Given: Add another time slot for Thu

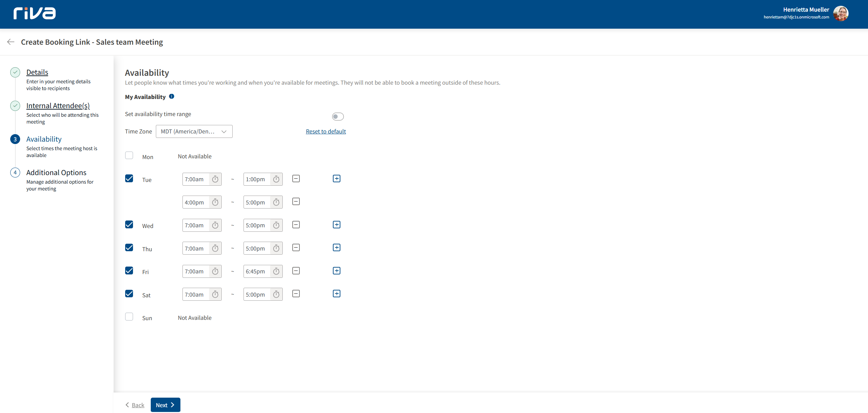Looking at the screenshot, I should click(x=337, y=247).
